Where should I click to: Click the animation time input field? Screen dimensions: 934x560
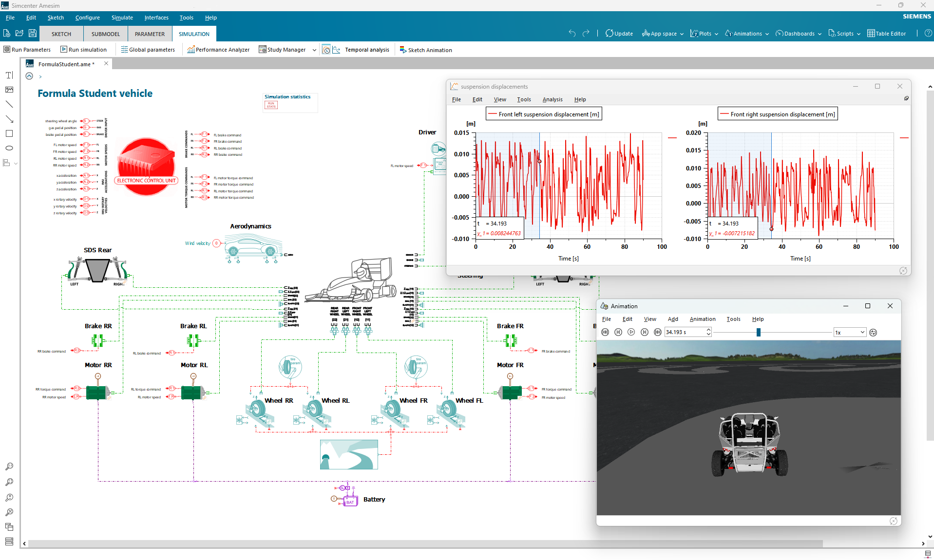click(x=685, y=333)
